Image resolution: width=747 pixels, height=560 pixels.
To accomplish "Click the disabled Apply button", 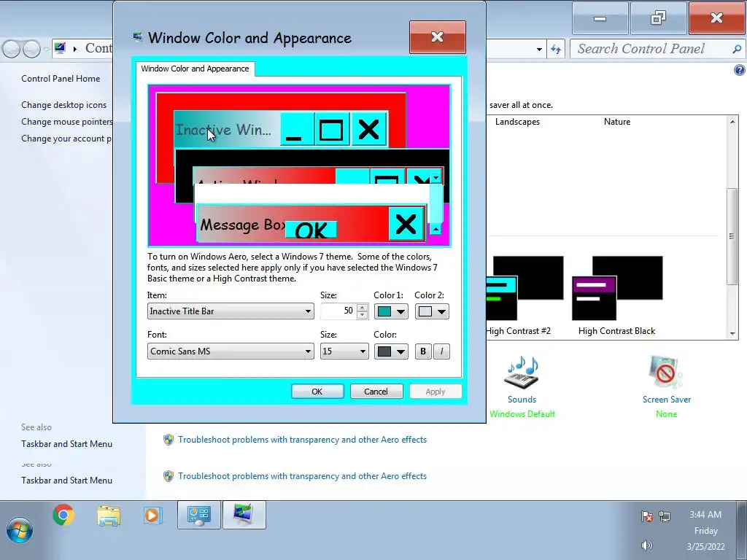I will tap(435, 392).
